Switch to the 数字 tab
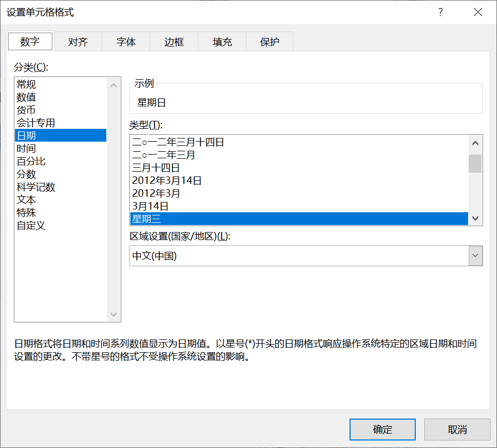Viewport: 497px width, 448px height. [x=30, y=41]
